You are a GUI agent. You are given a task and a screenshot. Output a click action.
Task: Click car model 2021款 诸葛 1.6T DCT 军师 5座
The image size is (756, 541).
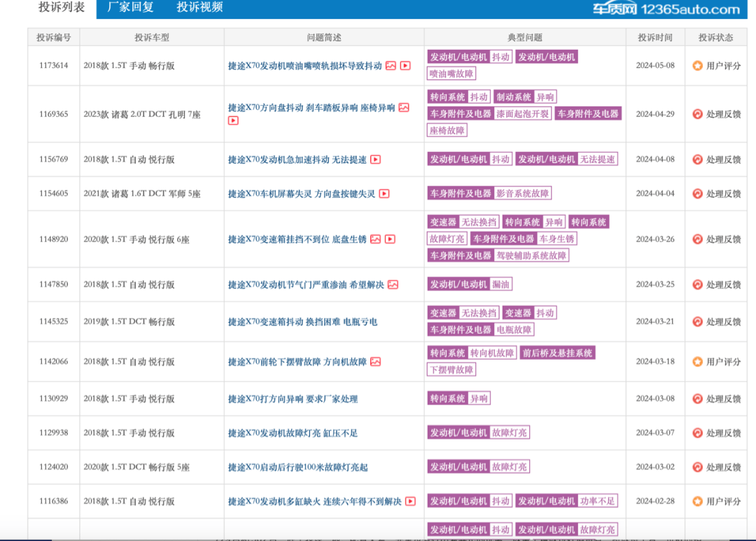point(141,194)
